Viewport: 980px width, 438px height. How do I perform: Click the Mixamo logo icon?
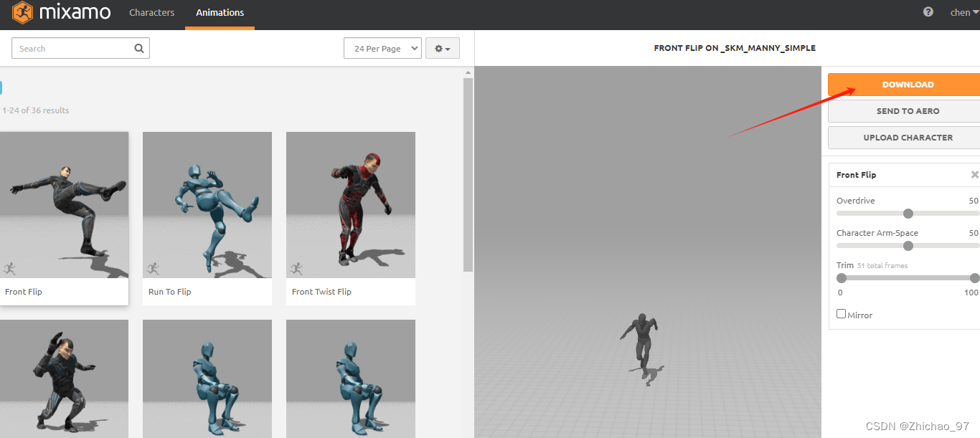[x=22, y=12]
